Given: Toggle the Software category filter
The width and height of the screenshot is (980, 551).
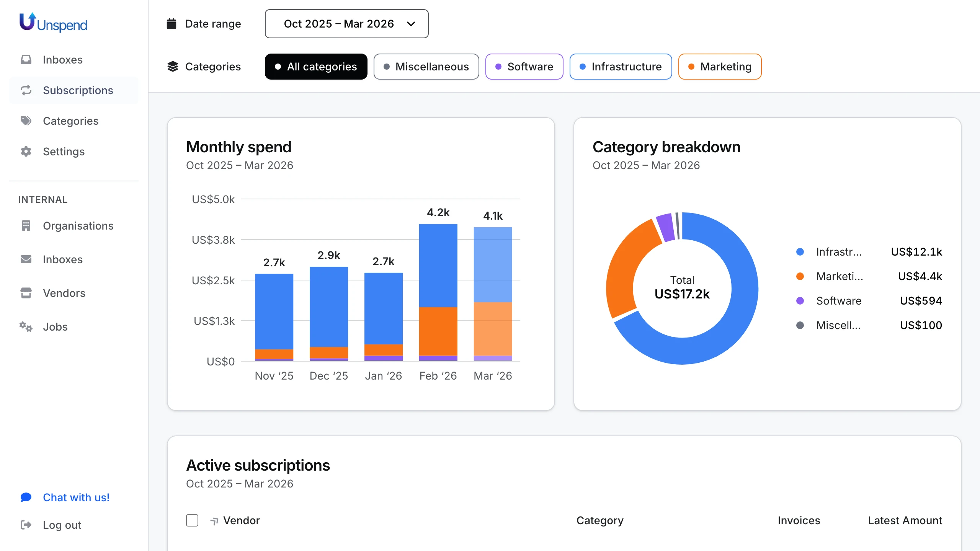Looking at the screenshot, I should (x=524, y=67).
